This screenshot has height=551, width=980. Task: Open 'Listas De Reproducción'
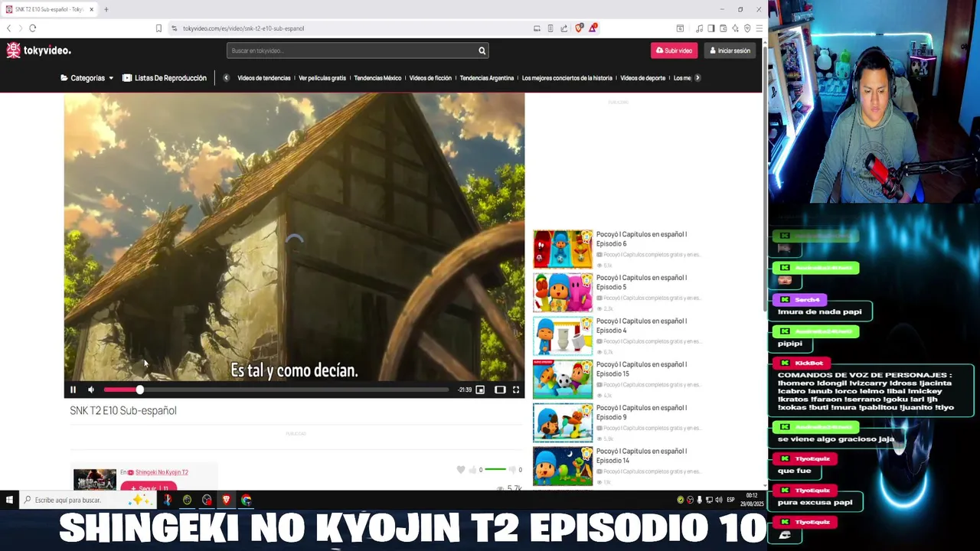click(x=165, y=78)
